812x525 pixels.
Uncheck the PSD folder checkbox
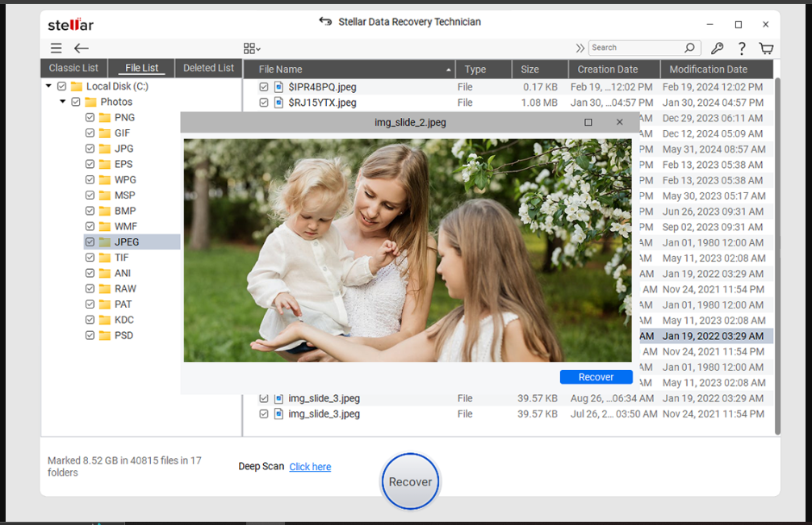point(89,335)
